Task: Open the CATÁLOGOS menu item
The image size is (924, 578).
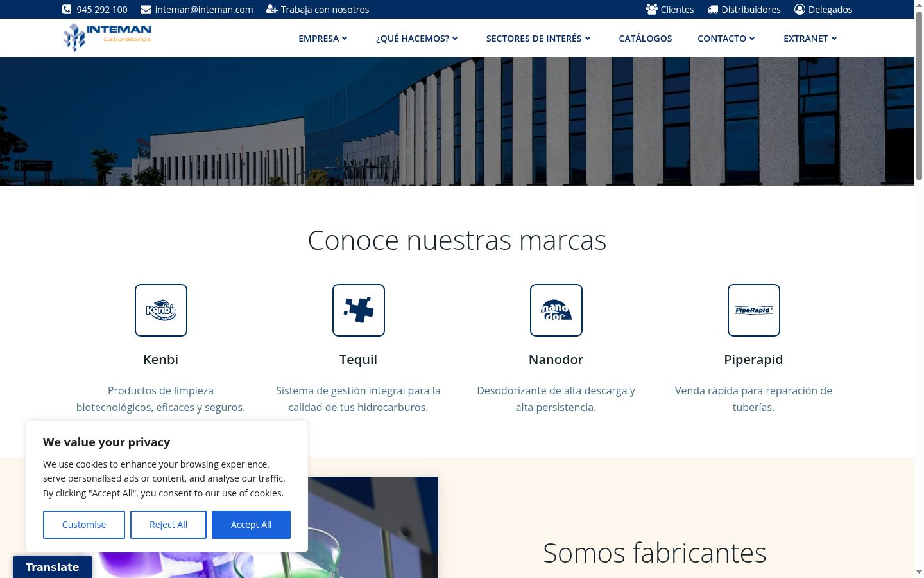Action: pos(646,39)
